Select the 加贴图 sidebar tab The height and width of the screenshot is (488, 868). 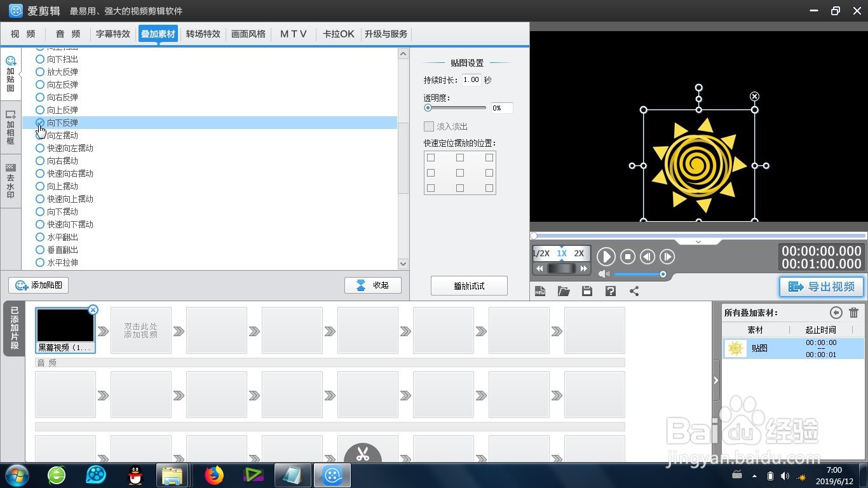click(x=11, y=74)
